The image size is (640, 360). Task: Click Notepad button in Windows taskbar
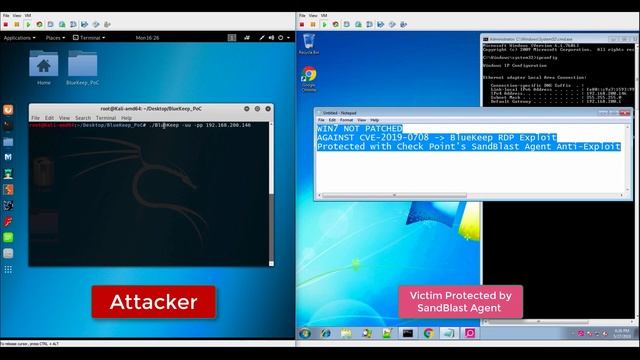[449, 333]
